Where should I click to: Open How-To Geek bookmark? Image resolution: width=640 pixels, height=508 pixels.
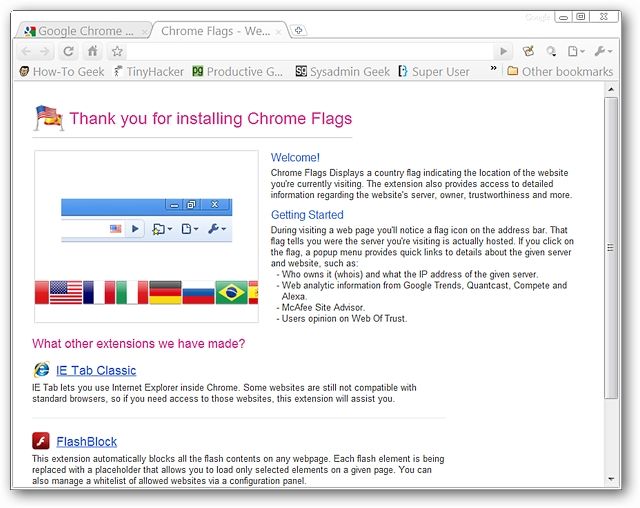coord(62,72)
